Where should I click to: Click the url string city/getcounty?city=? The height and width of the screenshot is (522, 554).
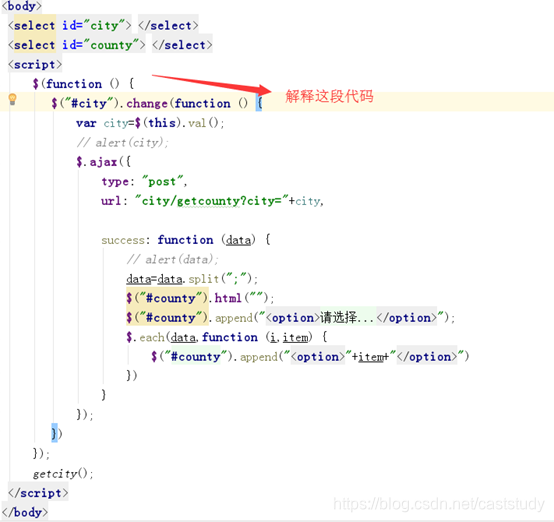click(212, 201)
